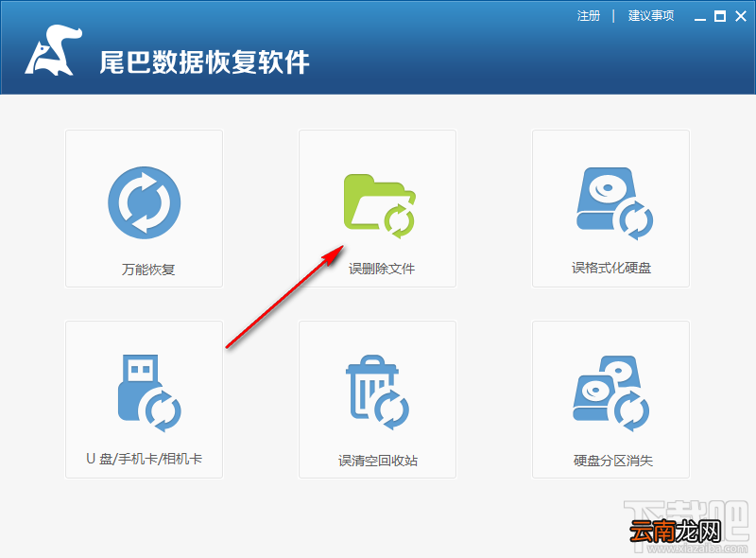Image resolution: width=756 pixels, height=558 pixels.
Task: Click the 尾巴数据恢复软件 title text
Action: coord(204,62)
